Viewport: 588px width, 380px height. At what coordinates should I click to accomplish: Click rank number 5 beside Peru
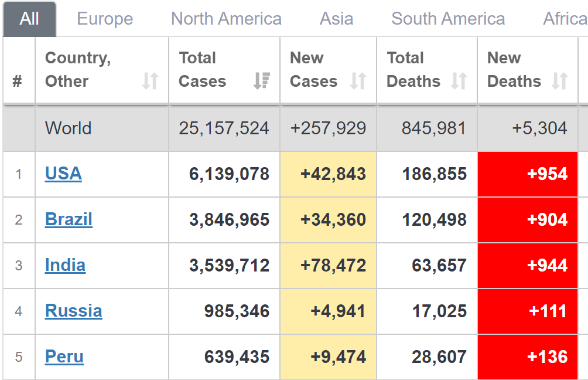19,358
